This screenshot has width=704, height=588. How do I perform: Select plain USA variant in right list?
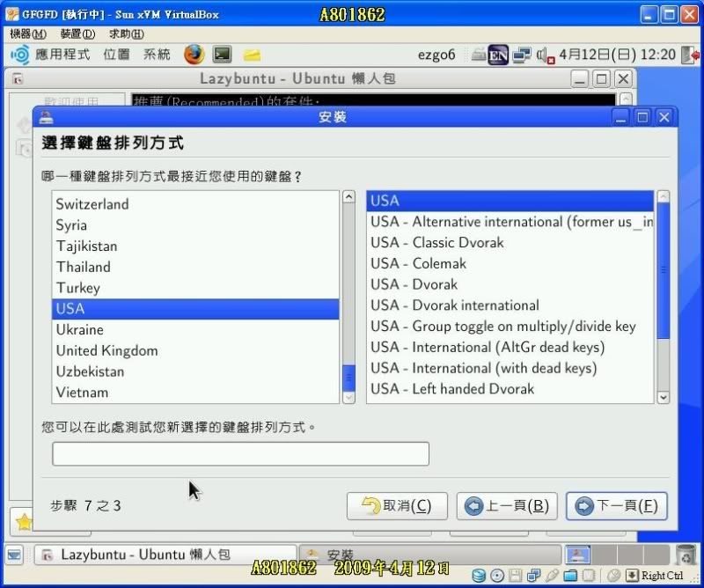510,201
